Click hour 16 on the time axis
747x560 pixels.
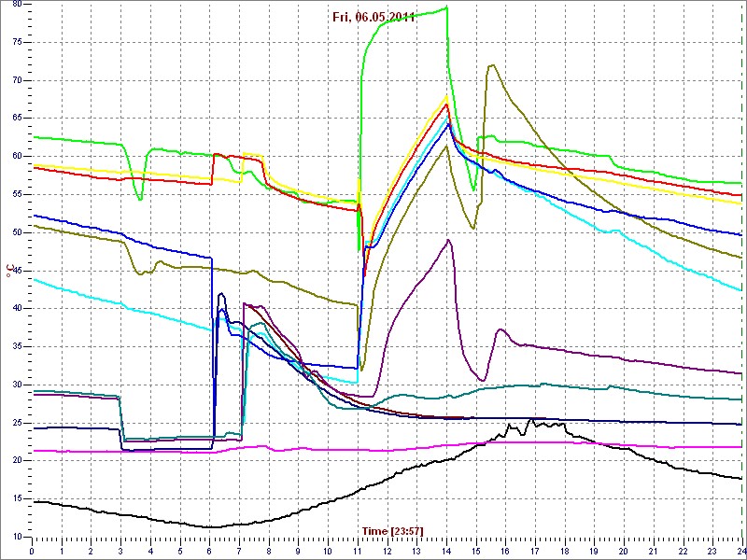tap(505, 550)
